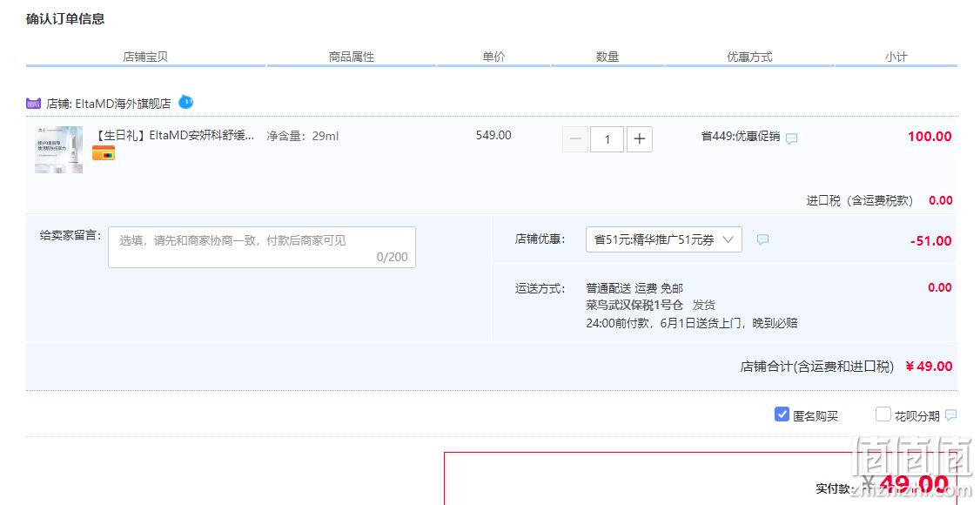Click the 0/200 character counter
The width and height of the screenshot is (980, 505).
(x=392, y=257)
